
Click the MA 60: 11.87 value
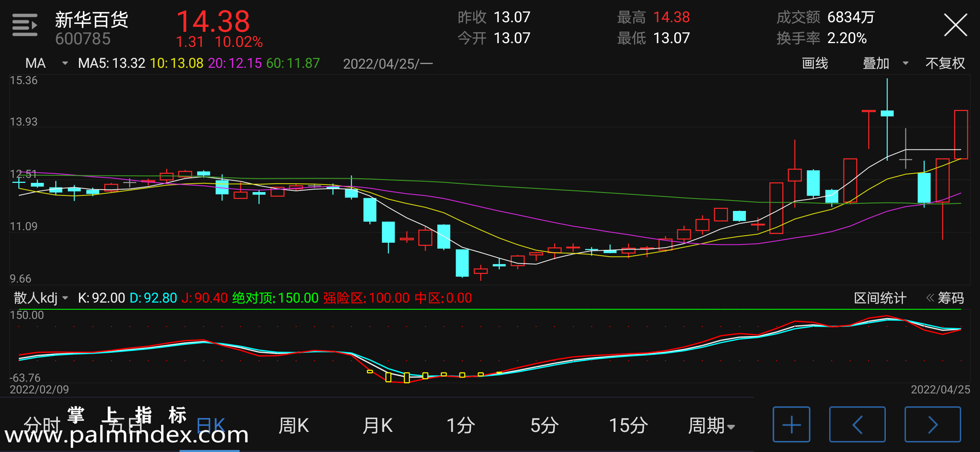click(x=293, y=63)
